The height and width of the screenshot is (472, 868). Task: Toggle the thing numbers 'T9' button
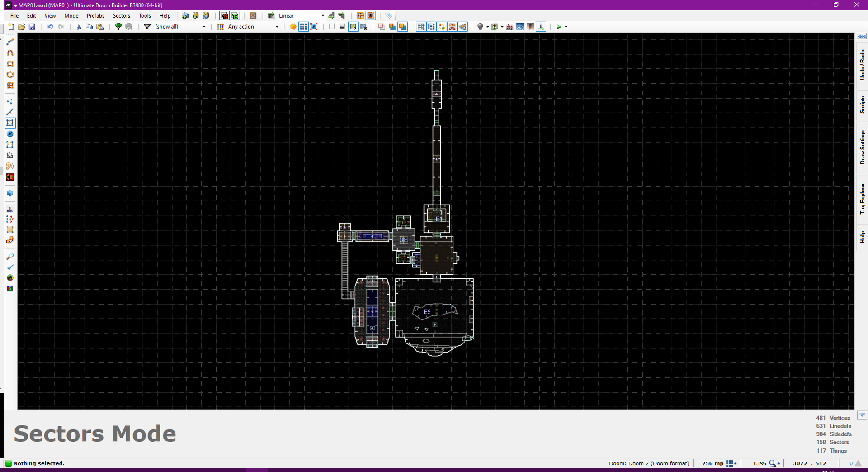coord(235,16)
